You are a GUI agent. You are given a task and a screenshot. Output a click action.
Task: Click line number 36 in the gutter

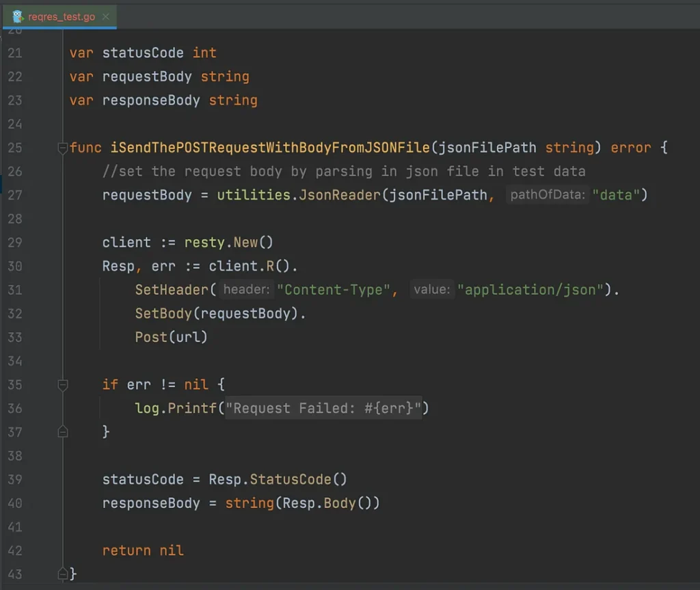(15, 409)
